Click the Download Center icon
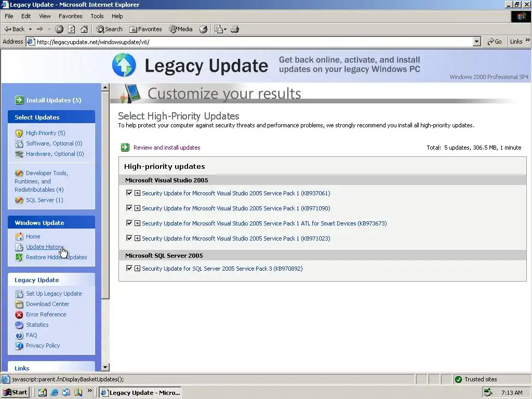Screen dimensions: 532x399 pyautogui.click(x=19, y=304)
